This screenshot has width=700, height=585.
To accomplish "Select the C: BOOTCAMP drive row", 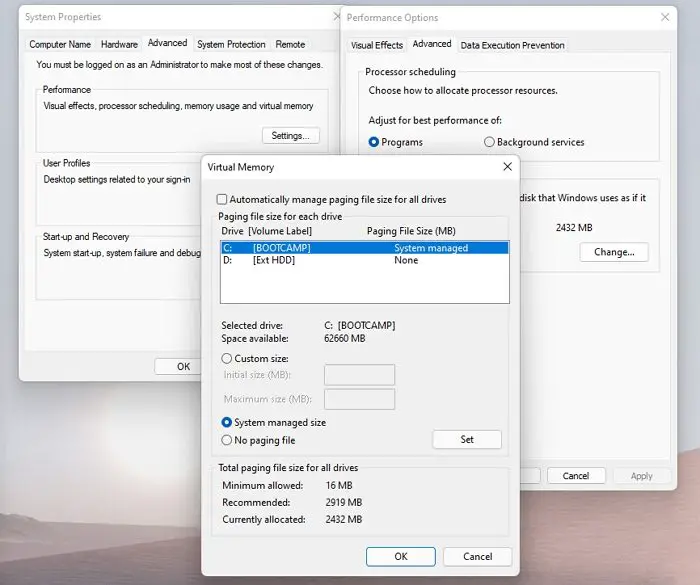I will click(364, 248).
